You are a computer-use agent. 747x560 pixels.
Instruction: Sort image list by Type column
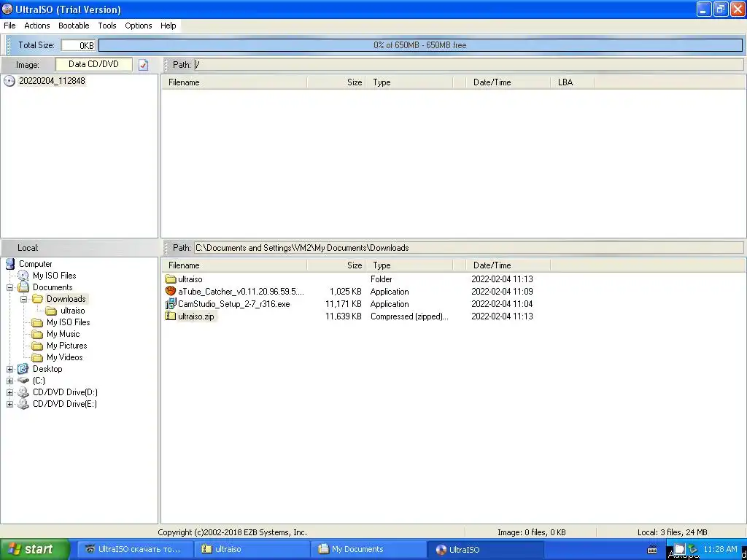coord(409,82)
